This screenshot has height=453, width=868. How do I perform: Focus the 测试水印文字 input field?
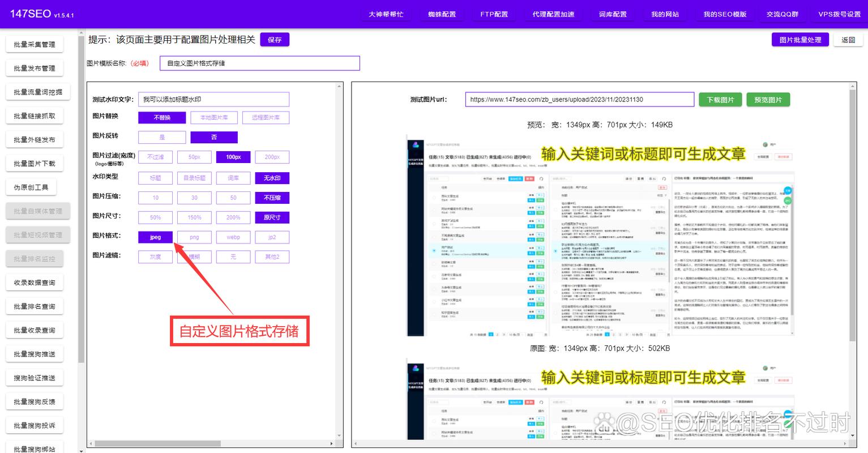coord(213,99)
